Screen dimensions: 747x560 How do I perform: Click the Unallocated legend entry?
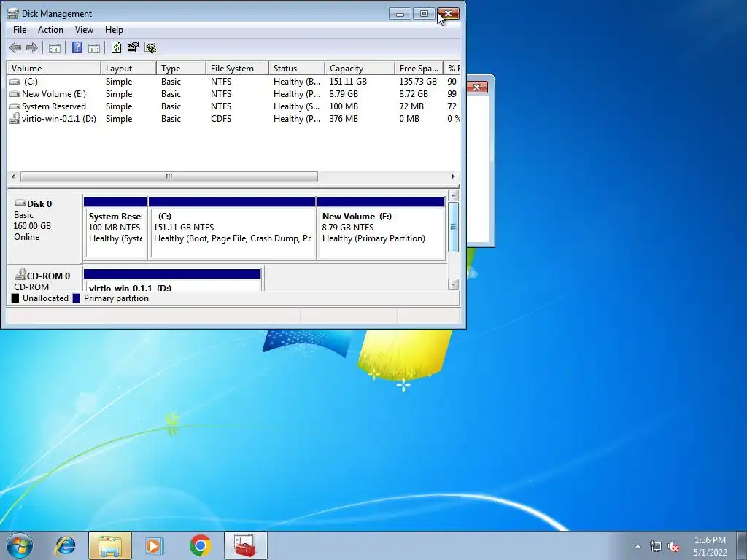point(40,298)
